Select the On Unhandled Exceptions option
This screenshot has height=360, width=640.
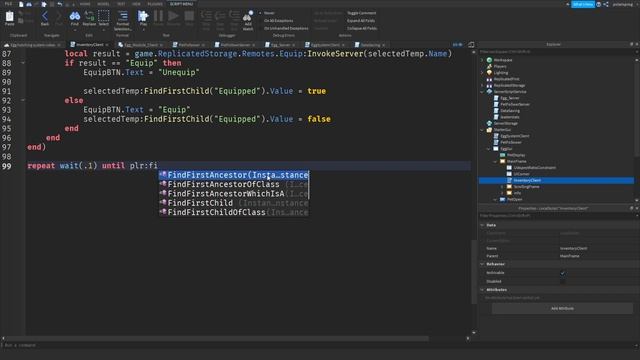[x=286, y=29]
